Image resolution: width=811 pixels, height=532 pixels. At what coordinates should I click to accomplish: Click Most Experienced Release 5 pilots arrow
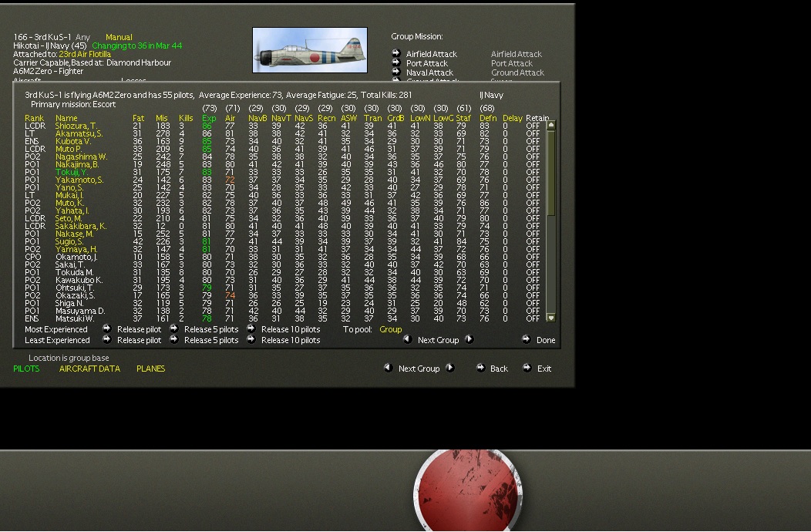173,328
